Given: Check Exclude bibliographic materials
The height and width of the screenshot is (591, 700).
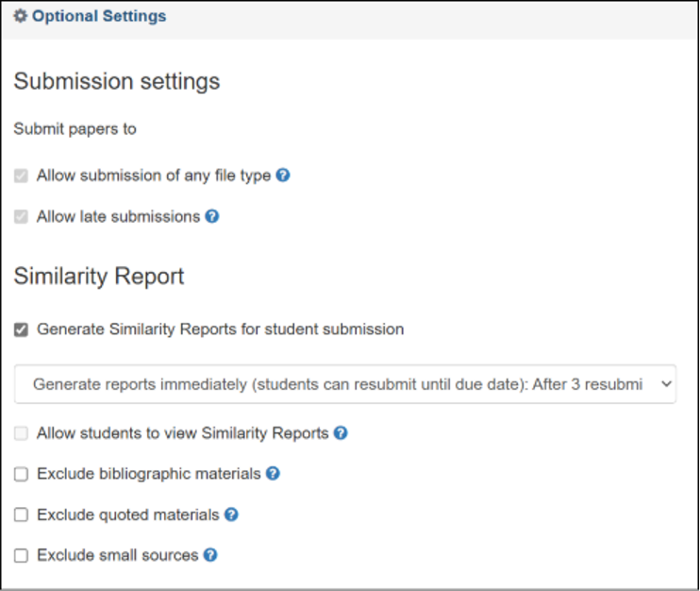Looking at the screenshot, I should coord(21,474).
